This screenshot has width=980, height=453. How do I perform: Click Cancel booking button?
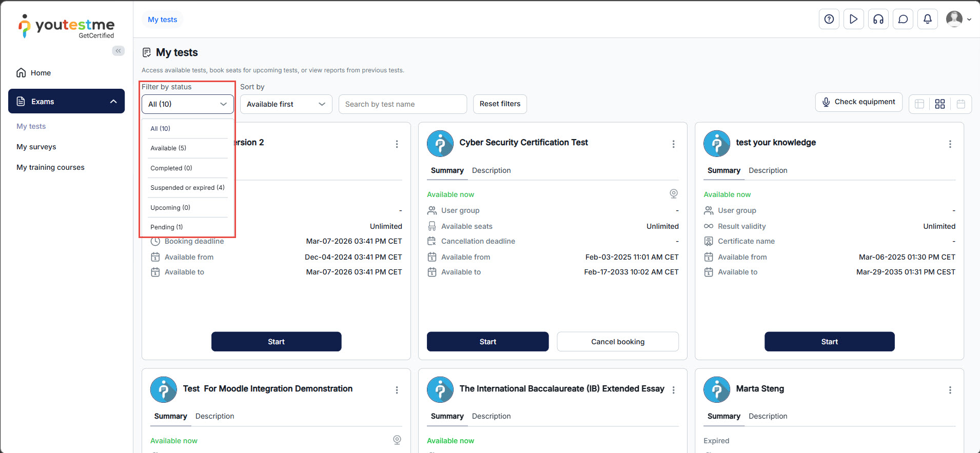click(x=617, y=342)
